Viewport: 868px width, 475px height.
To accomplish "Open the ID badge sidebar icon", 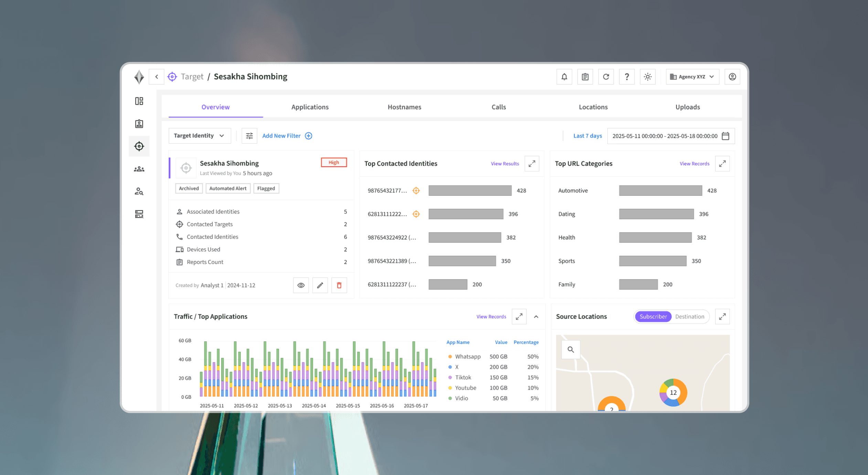I will pos(139,124).
